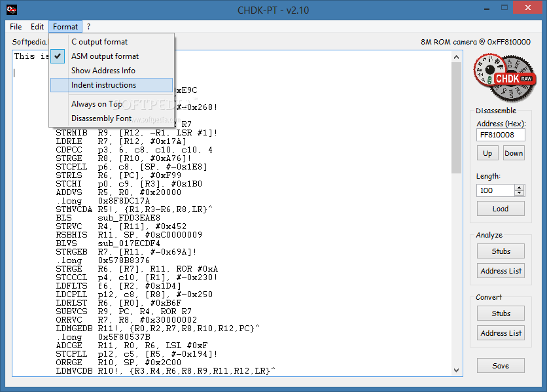The width and height of the screenshot is (547, 392).
Task: Click the 'CDPCC p3, 6, c8, c10, c10, 4' line
Action: 134,150
